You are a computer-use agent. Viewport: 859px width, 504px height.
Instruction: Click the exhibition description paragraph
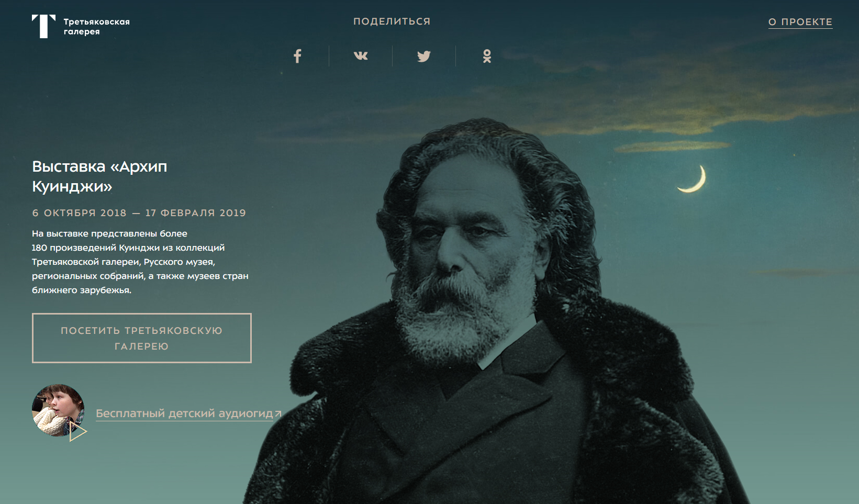[140, 262]
